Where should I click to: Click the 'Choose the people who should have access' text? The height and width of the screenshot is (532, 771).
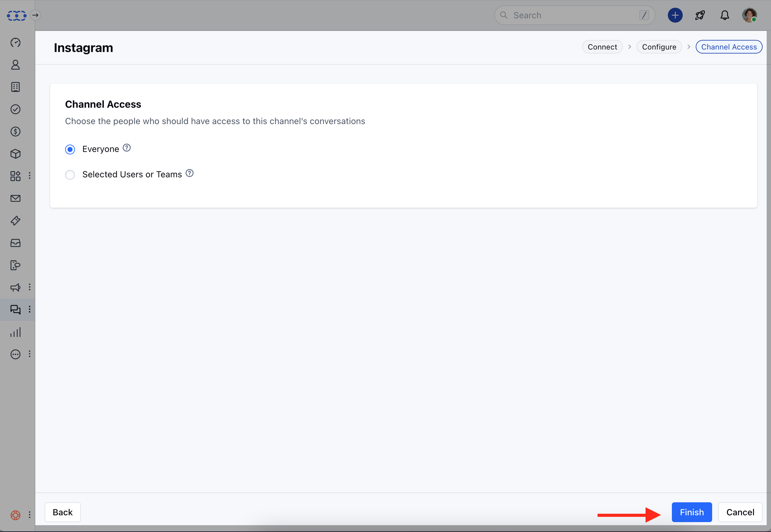215,121
